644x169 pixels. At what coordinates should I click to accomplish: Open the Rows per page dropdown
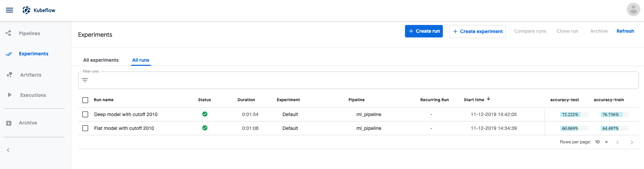click(602, 142)
